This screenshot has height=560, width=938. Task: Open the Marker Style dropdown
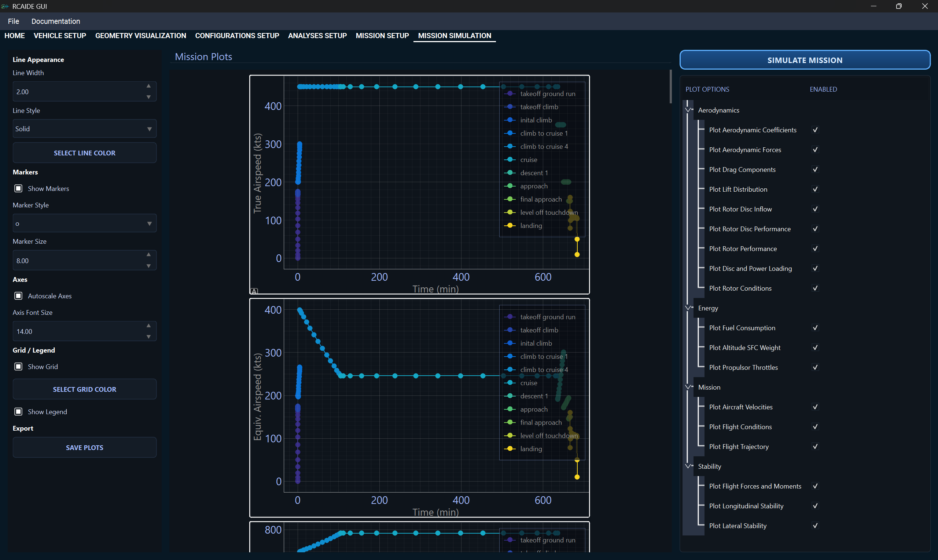point(85,224)
